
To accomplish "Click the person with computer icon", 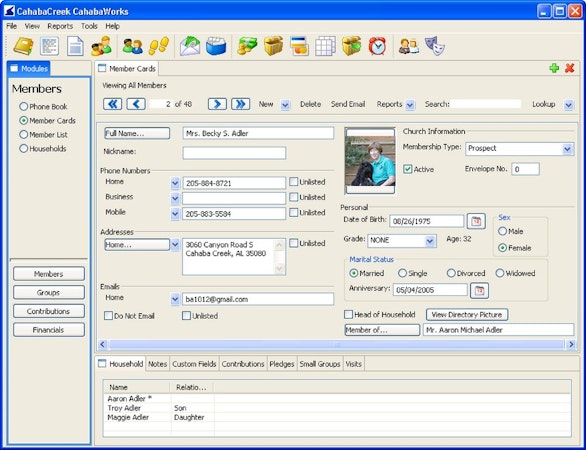I will [408, 46].
